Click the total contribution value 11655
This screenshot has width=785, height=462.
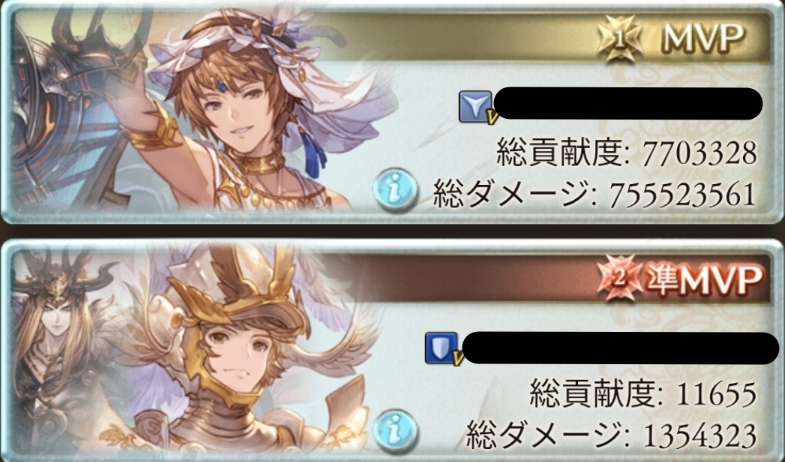point(716,394)
